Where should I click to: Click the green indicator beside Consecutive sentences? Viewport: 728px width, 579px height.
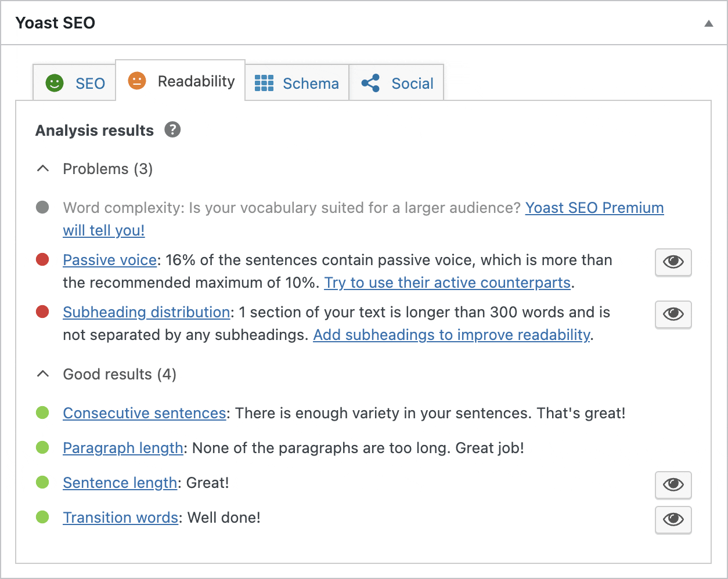[x=42, y=412]
